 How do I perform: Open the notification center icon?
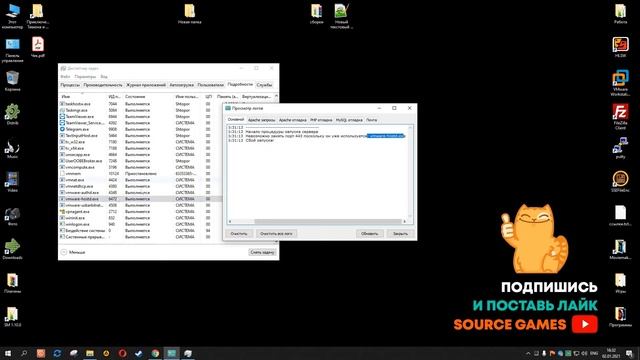click(629, 353)
